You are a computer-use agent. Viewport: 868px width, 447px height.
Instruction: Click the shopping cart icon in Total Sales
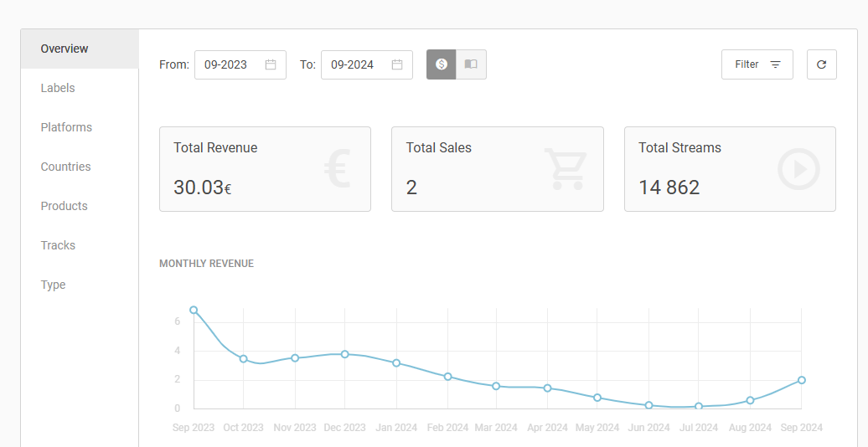click(566, 169)
